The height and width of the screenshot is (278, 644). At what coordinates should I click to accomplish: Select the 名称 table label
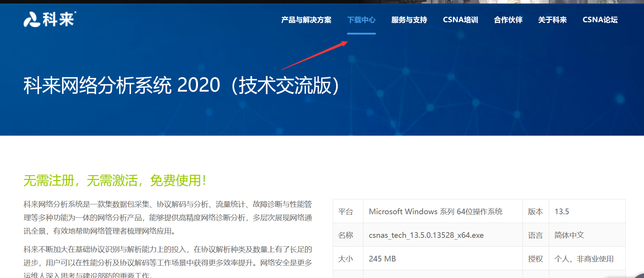point(345,235)
